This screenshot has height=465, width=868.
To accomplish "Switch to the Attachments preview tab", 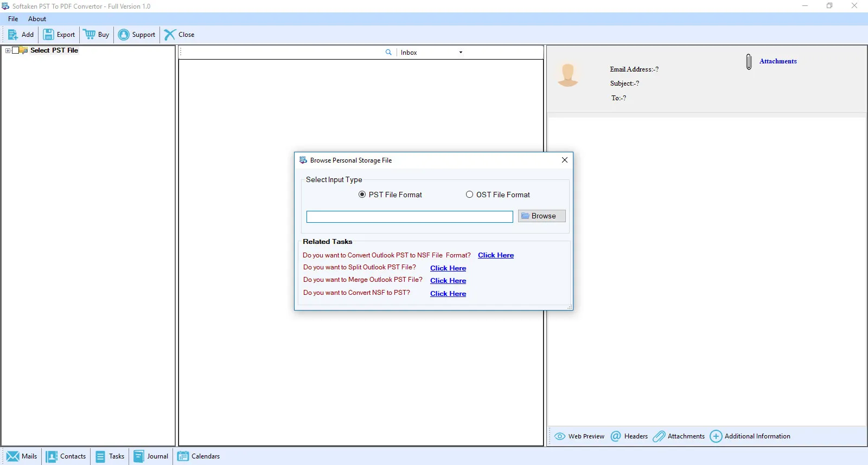I will click(x=679, y=436).
